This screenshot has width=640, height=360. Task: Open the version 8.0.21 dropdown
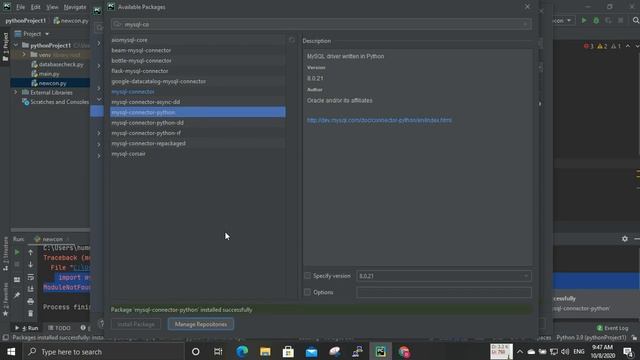tap(444, 276)
